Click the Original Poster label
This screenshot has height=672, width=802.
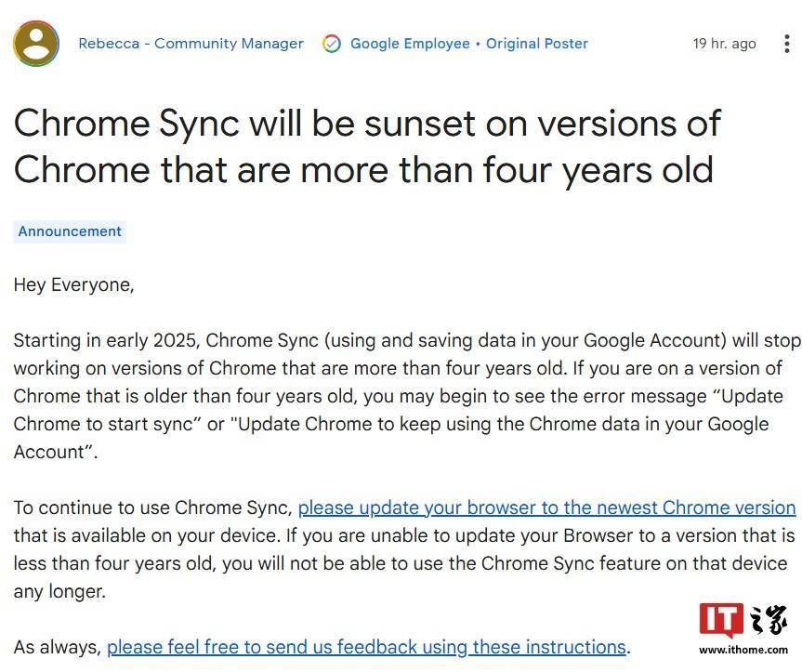coord(537,44)
